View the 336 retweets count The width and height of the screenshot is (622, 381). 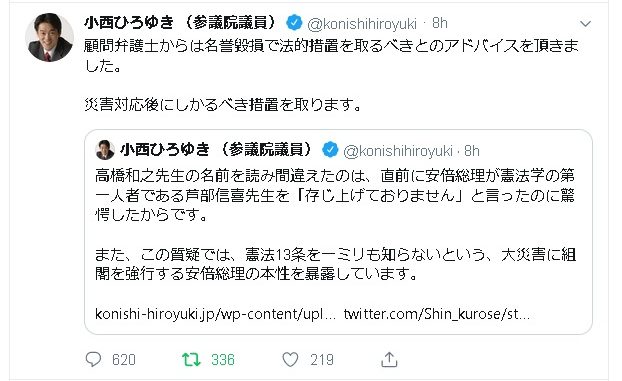(x=223, y=360)
